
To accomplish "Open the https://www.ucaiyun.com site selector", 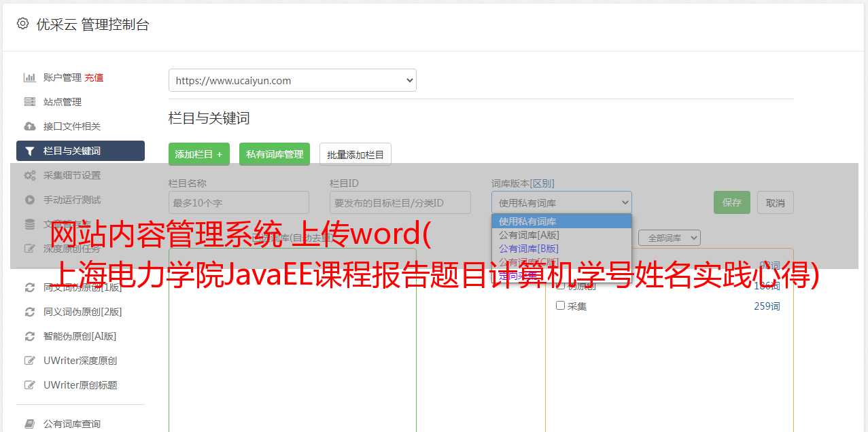I will tap(292, 80).
